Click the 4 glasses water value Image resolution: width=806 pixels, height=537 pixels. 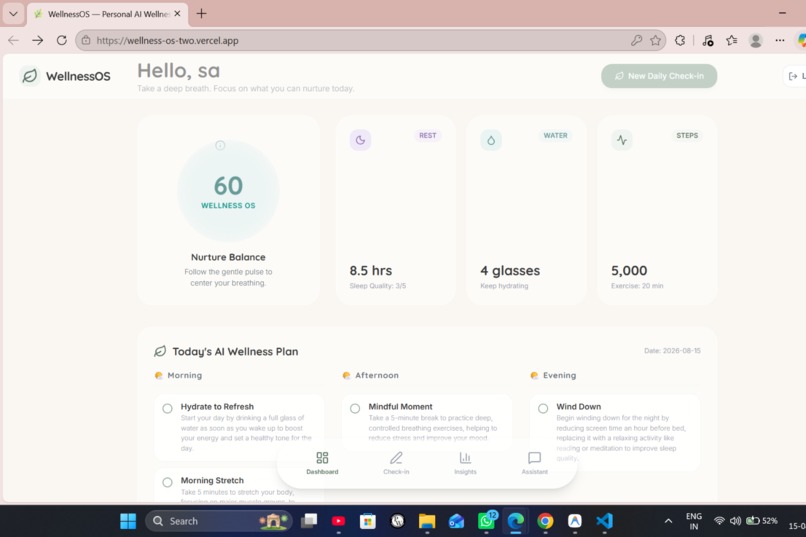pos(510,271)
